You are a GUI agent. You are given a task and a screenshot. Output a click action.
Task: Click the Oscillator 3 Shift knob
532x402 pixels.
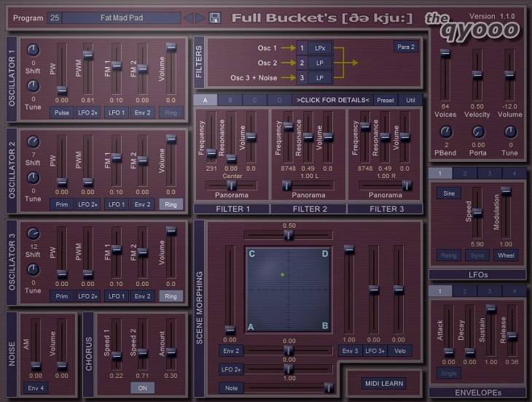[x=34, y=234]
